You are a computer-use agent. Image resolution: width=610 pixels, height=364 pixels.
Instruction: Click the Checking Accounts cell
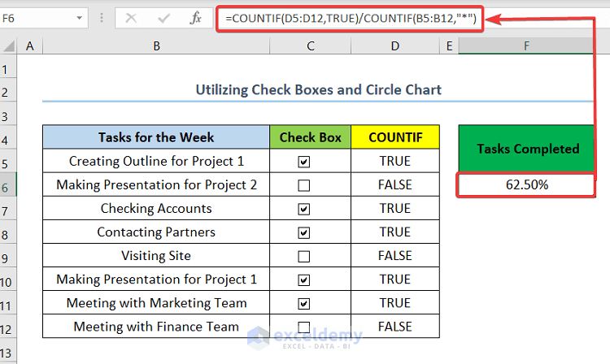pos(156,208)
